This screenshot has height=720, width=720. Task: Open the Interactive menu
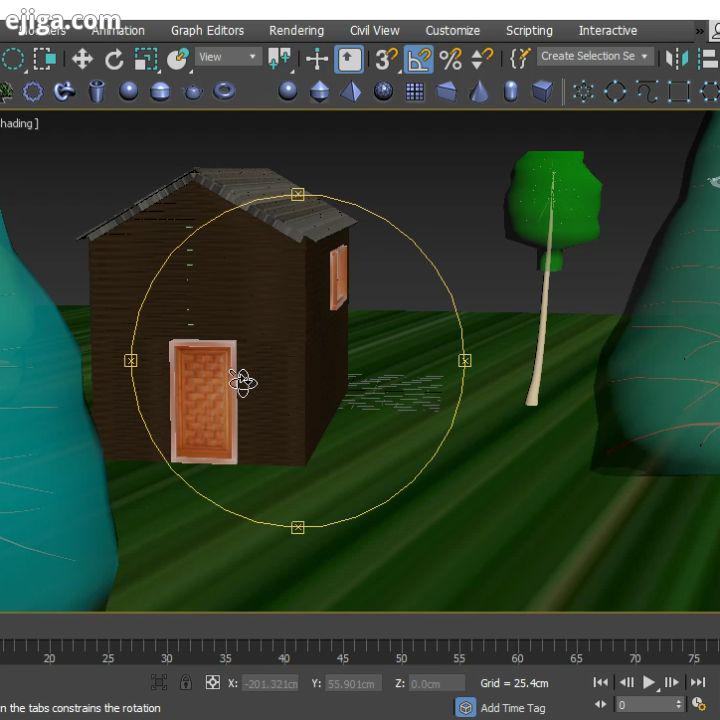(x=608, y=31)
